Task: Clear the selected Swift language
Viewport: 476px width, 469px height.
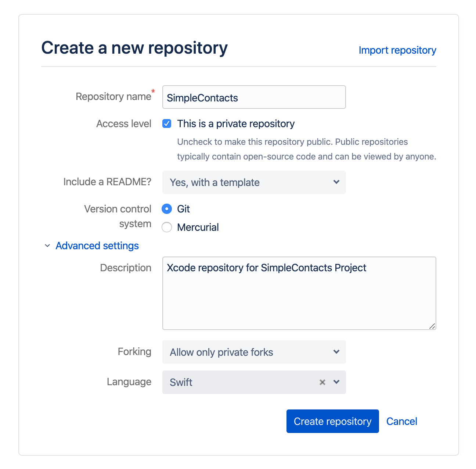Action: point(322,382)
